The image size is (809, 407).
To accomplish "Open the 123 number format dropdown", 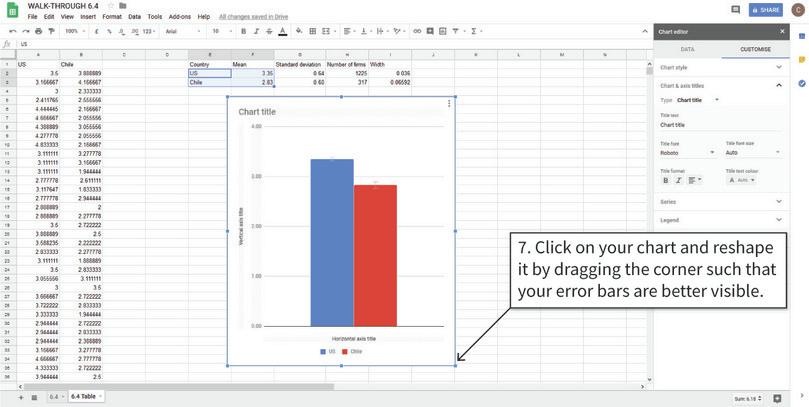I will (x=149, y=31).
